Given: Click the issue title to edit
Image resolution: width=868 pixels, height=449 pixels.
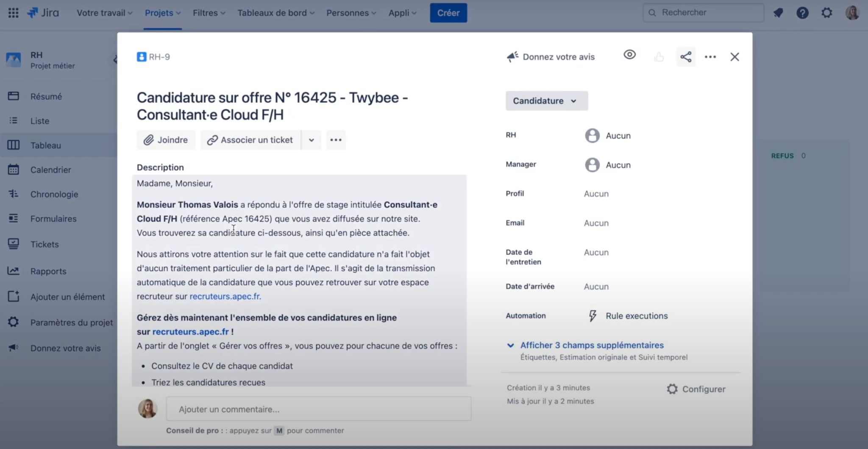Looking at the screenshot, I should (272, 106).
